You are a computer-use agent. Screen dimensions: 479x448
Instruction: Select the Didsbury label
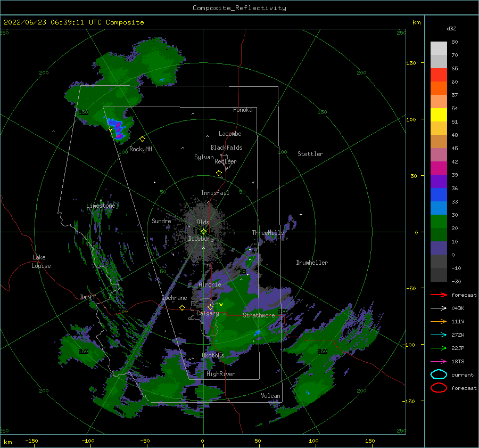click(x=201, y=239)
